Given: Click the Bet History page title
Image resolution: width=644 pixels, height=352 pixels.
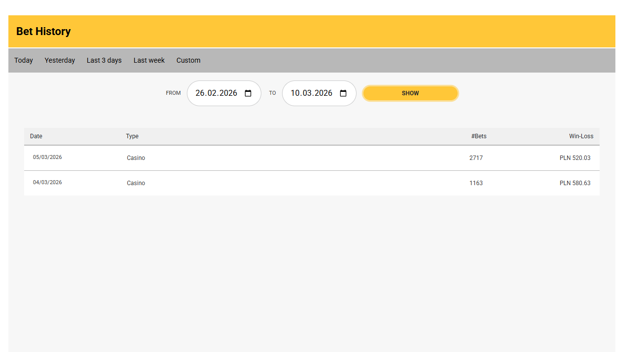Looking at the screenshot, I should (43, 32).
